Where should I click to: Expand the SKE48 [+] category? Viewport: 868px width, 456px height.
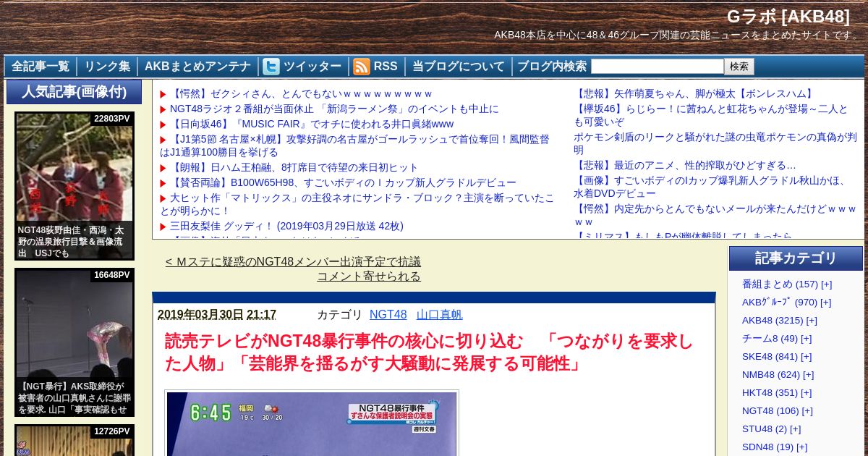point(807,357)
